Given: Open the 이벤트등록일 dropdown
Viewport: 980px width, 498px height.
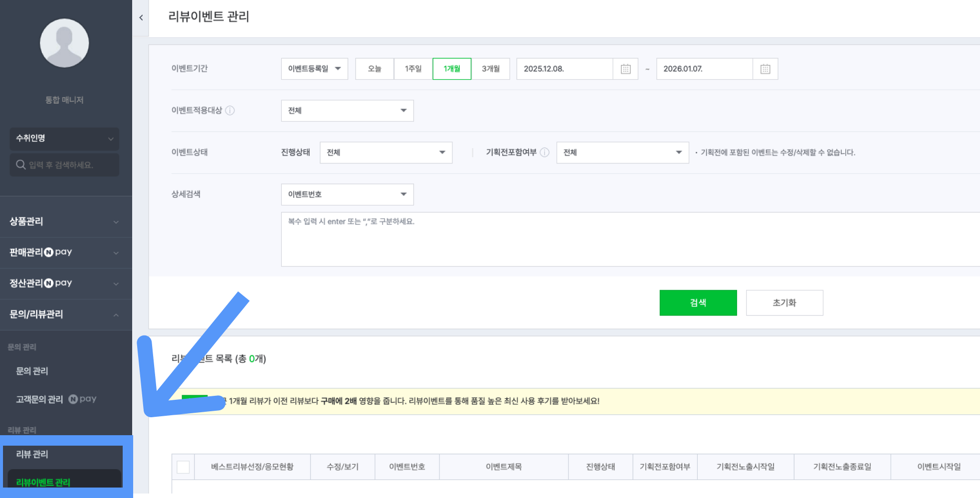Looking at the screenshot, I should click(x=314, y=69).
